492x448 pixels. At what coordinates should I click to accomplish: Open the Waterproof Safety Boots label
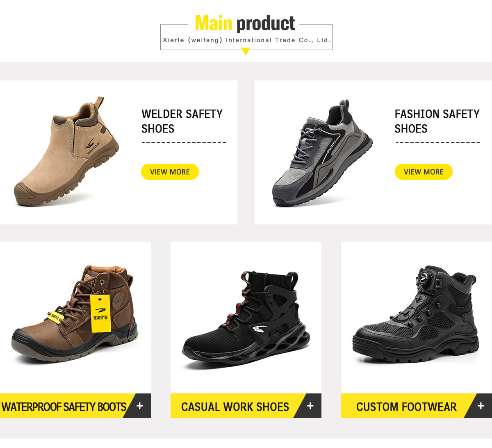click(x=64, y=407)
